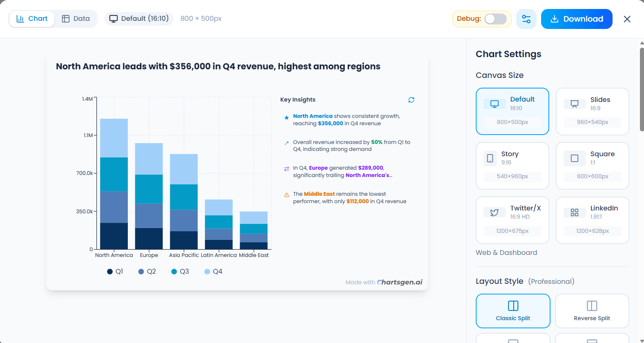Image resolution: width=644 pixels, height=343 pixels.
Task: Toggle Q1 series in chart legend
Action: tap(115, 272)
